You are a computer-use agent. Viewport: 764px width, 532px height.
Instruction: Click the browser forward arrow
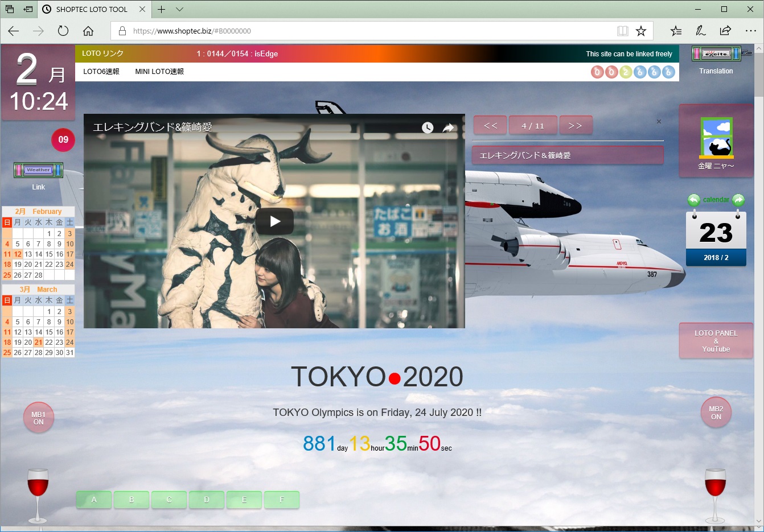pyautogui.click(x=38, y=31)
